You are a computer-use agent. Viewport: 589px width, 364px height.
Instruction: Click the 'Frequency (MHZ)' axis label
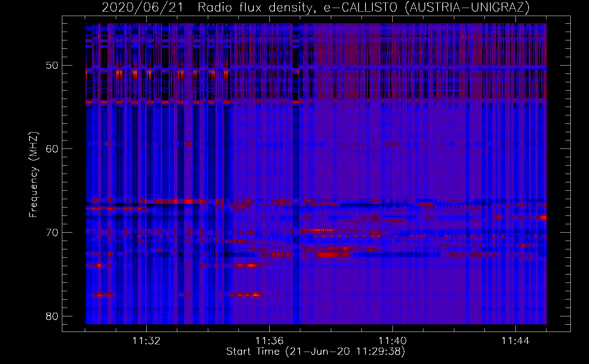pyautogui.click(x=33, y=175)
